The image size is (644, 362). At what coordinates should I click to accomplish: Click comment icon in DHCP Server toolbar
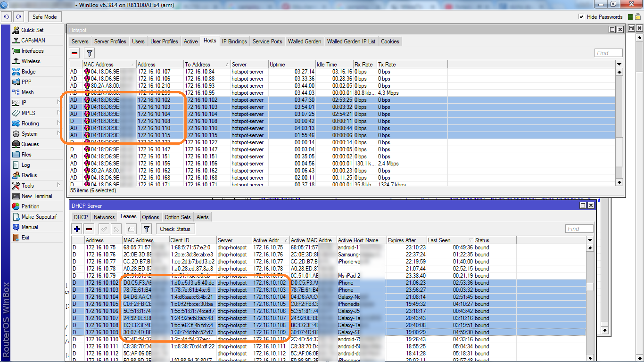coord(131,229)
